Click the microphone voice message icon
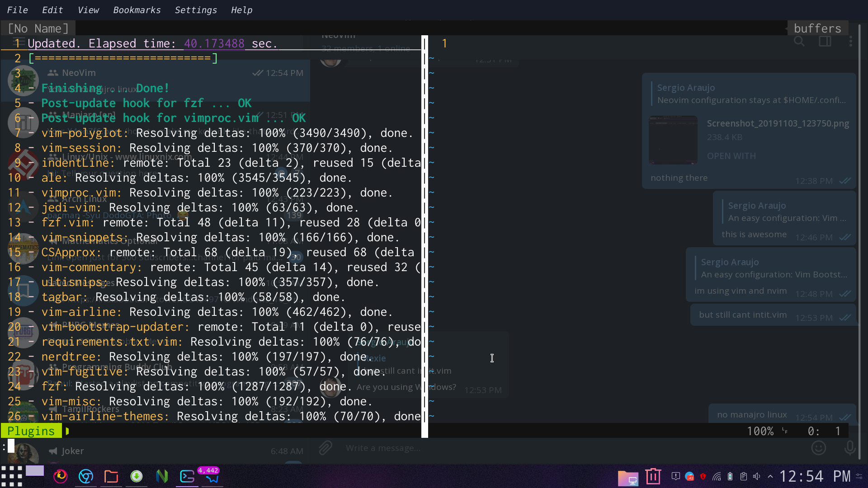This screenshot has height=488, width=868. (850, 448)
